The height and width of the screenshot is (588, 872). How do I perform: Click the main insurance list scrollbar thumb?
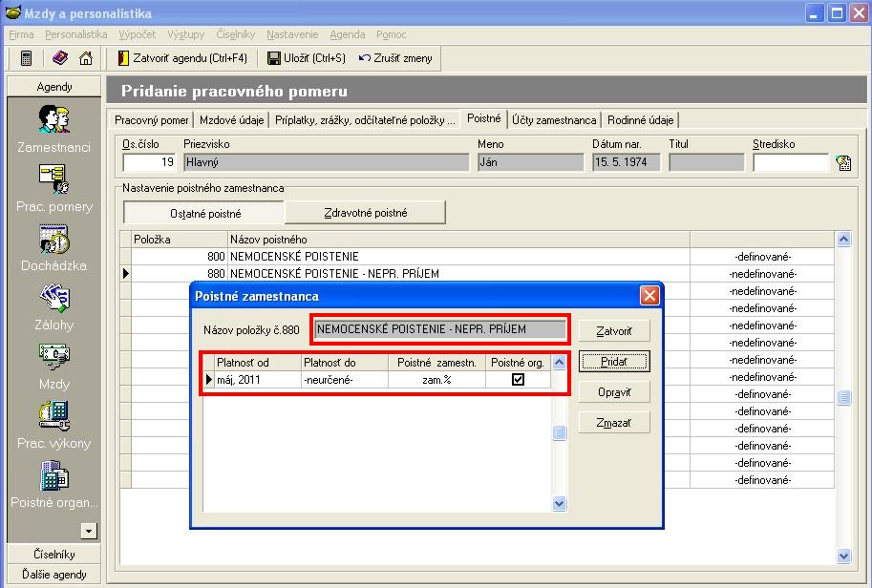click(843, 397)
